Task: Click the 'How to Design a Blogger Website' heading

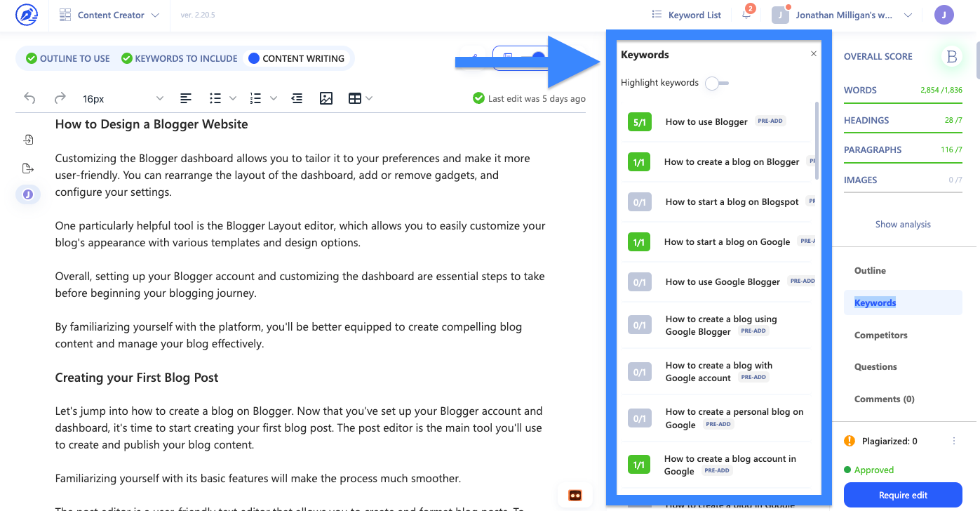Action: [x=152, y=124]
